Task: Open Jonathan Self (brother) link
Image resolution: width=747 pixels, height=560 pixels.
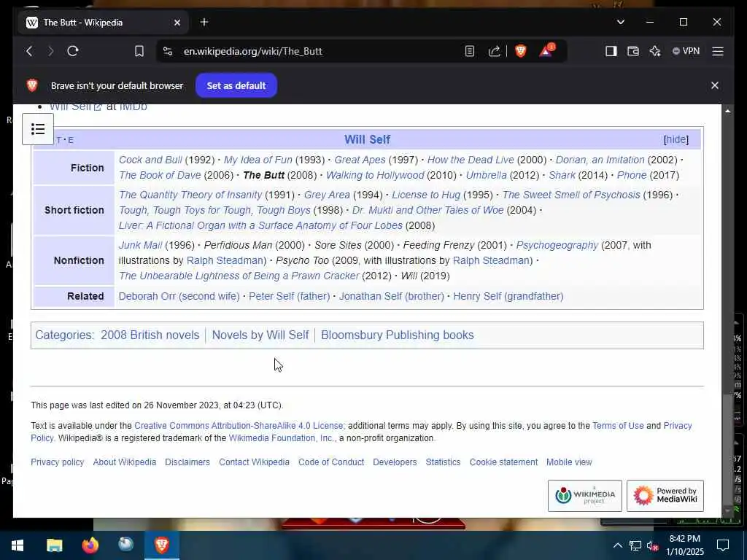Action: point(391,296)
